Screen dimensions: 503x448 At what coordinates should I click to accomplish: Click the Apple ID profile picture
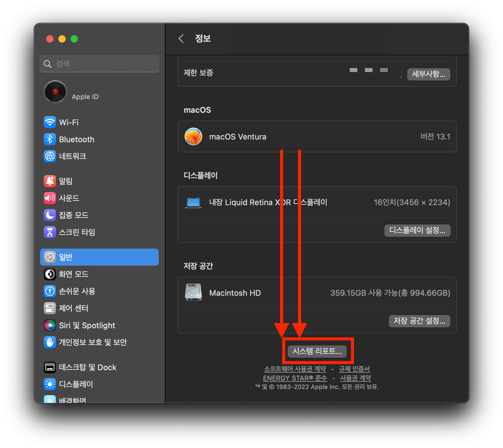pyautogui.click(x=55, y=92)
